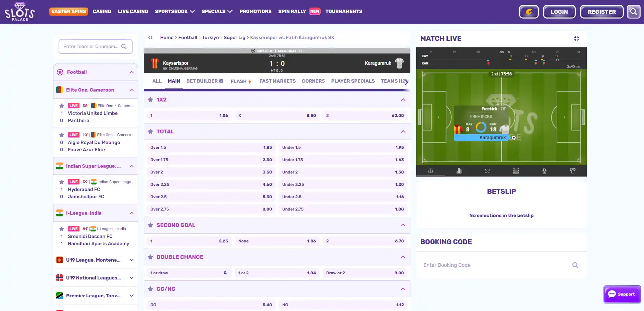Star the Sreenidi Deccan FC match
Screen dimensions: 644x311
(x=62, y=229)
